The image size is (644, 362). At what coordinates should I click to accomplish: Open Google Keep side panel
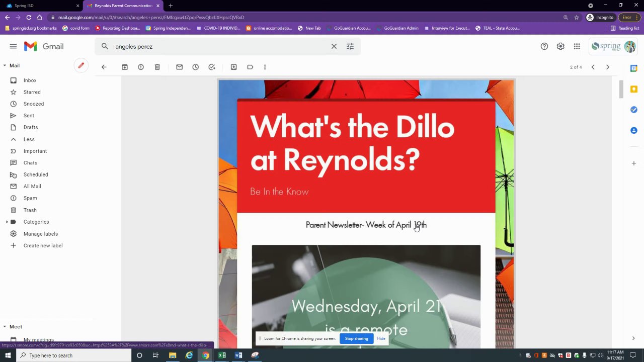(x=634, y=89)
